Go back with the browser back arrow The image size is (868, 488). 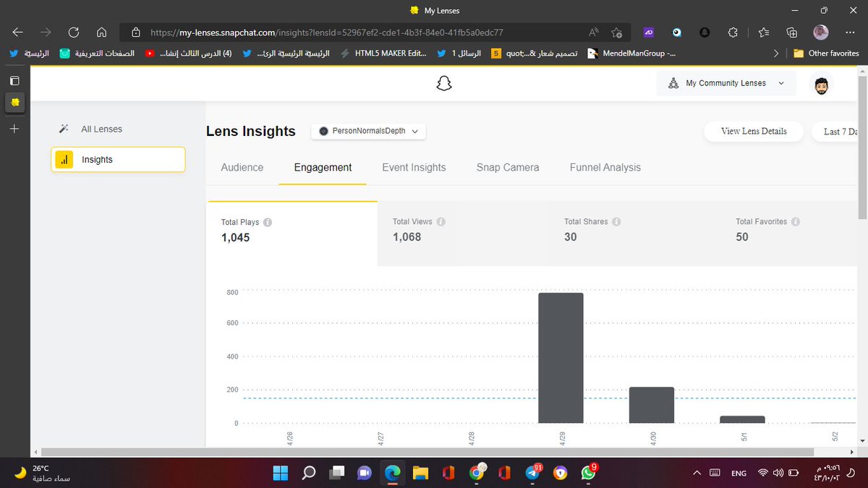(18, 33)
